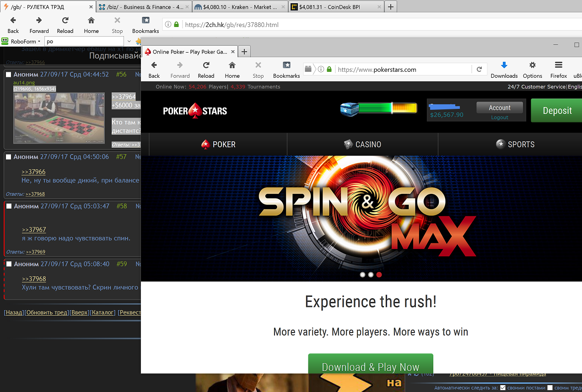The image size is (582, 392).
Task: Open Bookmarks in the PokerStars window
Action: [x=286, y=65]
